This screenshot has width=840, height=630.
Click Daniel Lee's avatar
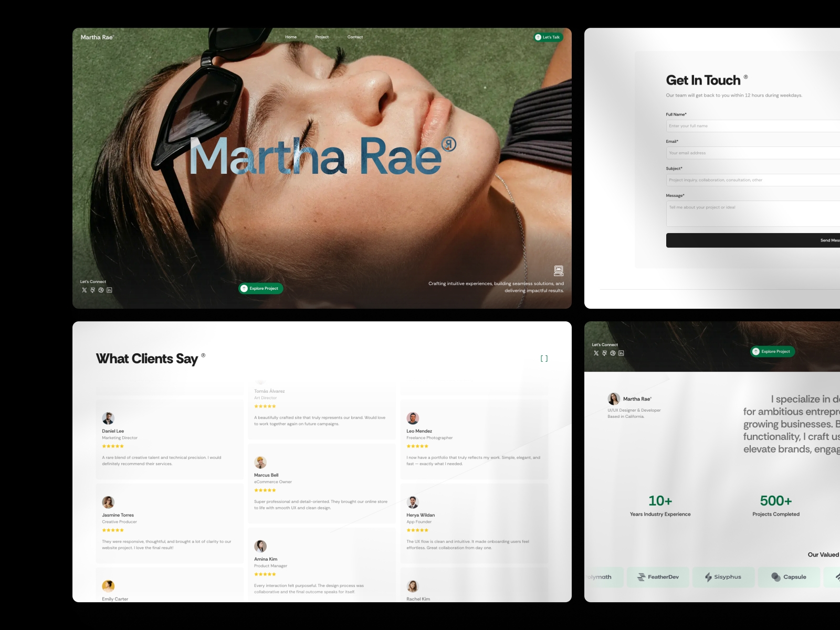tap(108, 418)
